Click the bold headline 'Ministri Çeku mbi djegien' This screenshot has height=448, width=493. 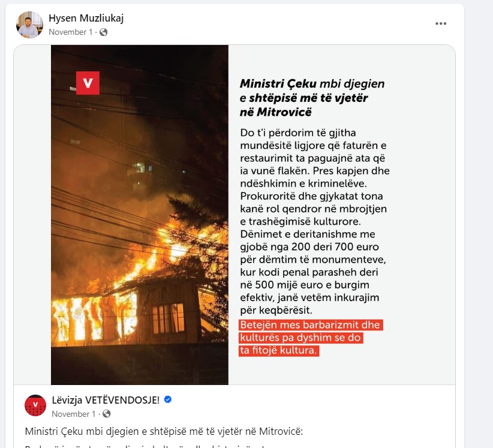[312, 83]
